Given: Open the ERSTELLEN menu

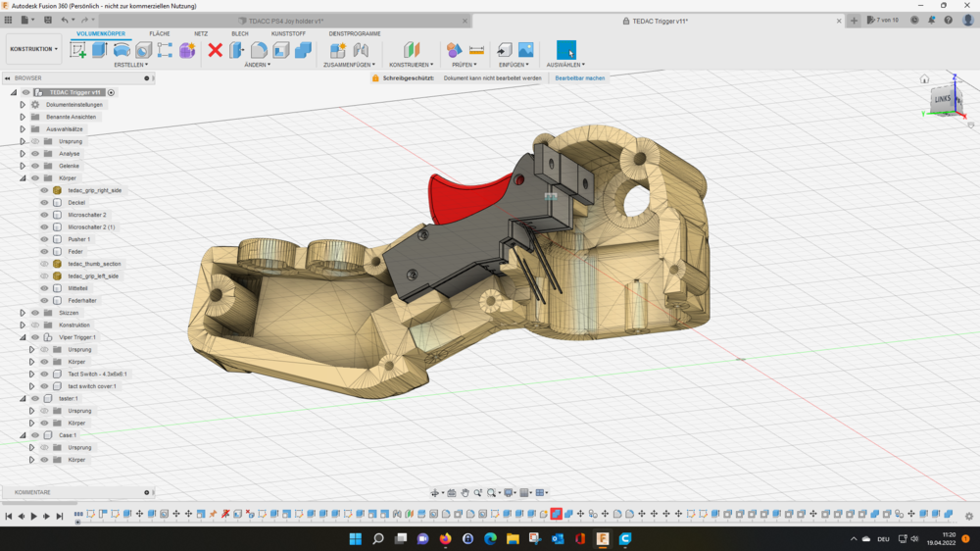Looking at the screenshot, I should (131, 65).
